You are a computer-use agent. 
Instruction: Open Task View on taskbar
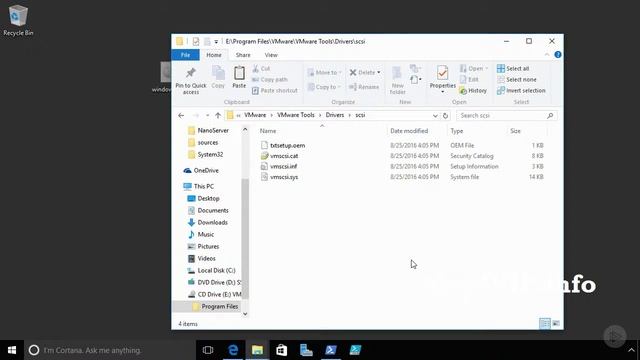[208, 350]
